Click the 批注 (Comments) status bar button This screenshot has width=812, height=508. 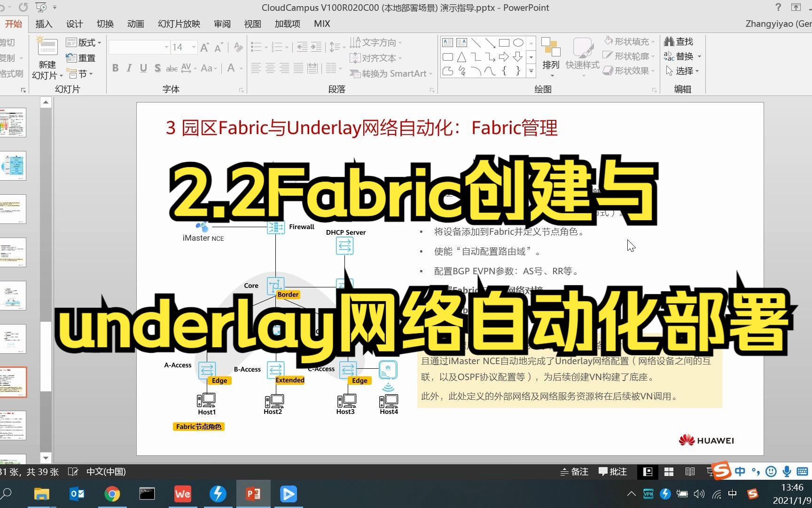pyautogui.click(x=613, y=472)
